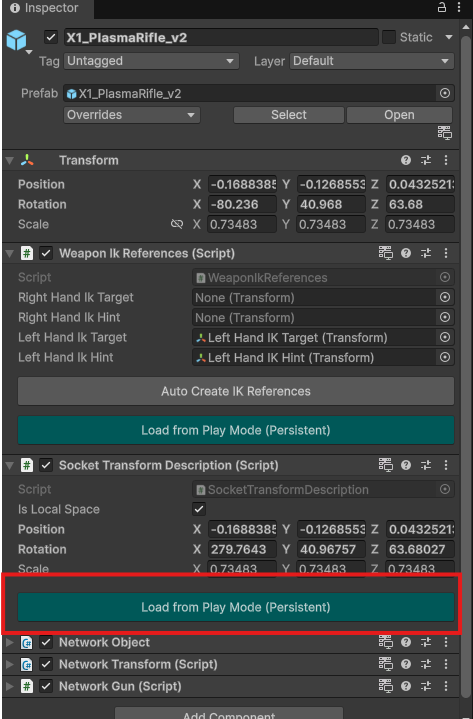Disable the Weapon Ik References script checkbox
473x719 pixels.
pyautogui.click(x=46, y=253)
